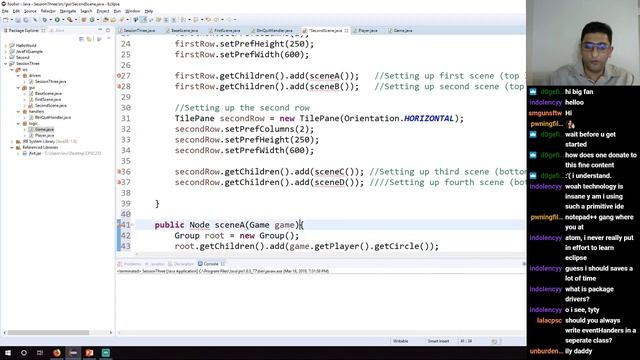
Task: Select BtnQuitHandler.java in Package Explorer
Action: 53,117
